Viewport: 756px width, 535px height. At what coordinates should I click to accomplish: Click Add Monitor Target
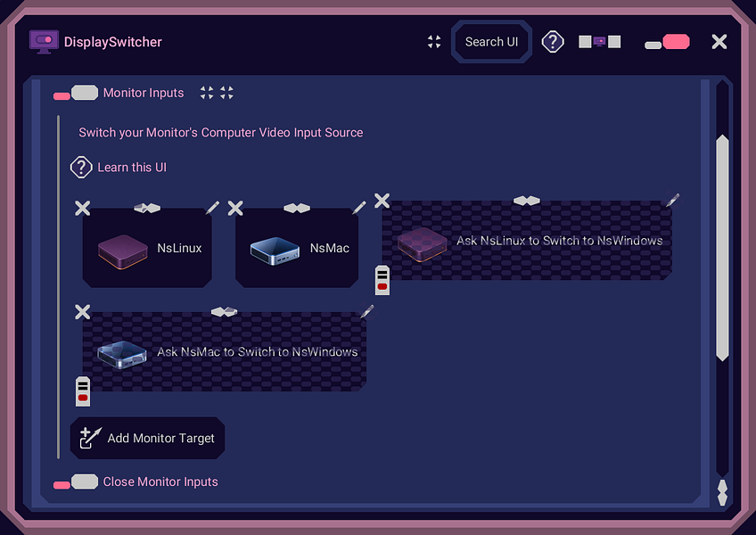147,438
